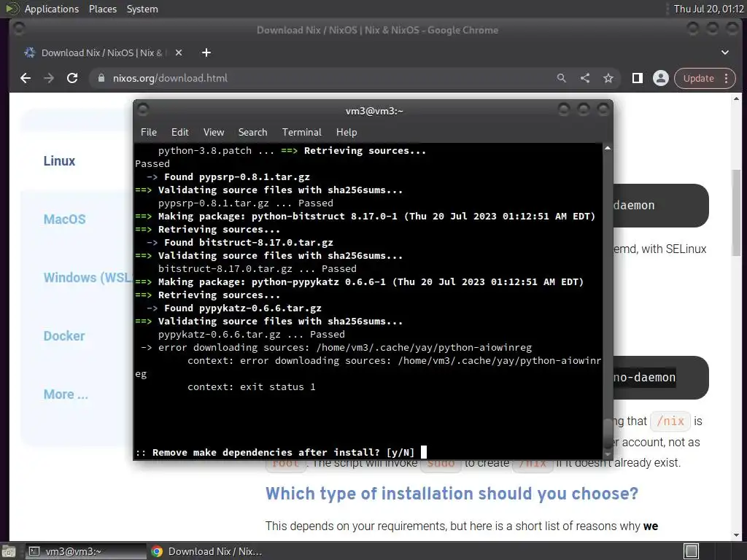
Task: Click the 'context: exit status 1' line
Action: pyautogui.click(x=252, y=386)
